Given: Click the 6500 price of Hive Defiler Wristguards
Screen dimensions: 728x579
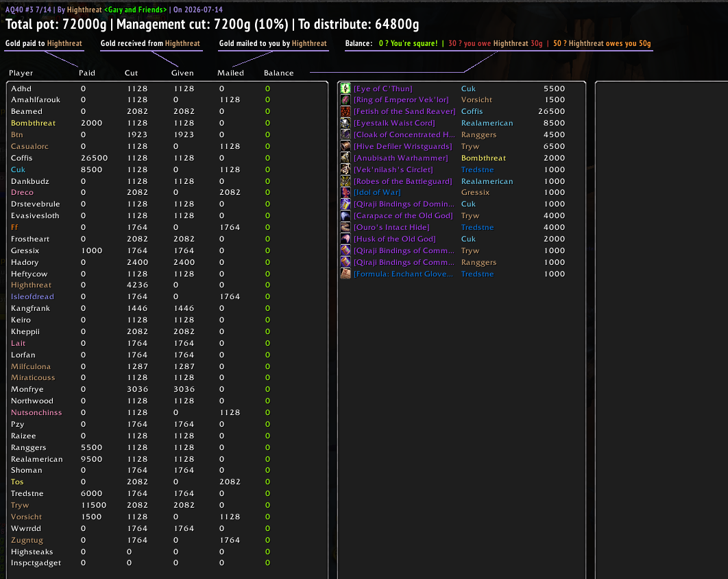Looking at the screenshot, I should click(555, 146).
